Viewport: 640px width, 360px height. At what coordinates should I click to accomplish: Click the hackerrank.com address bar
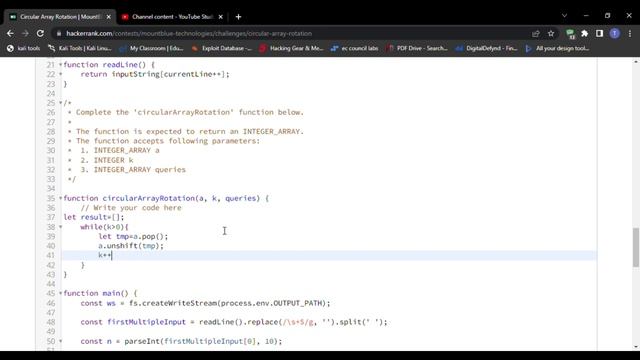(189, 33)
